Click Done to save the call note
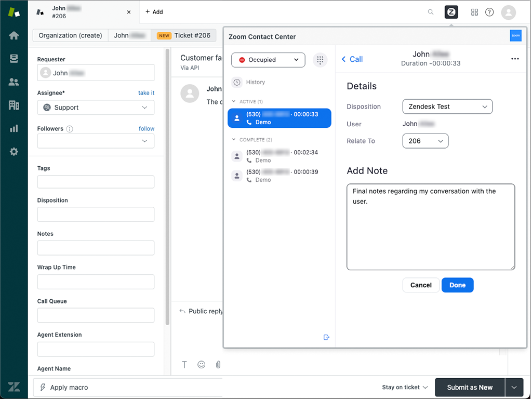This screenshot has height=399, width=532. [x=457, y=285]
